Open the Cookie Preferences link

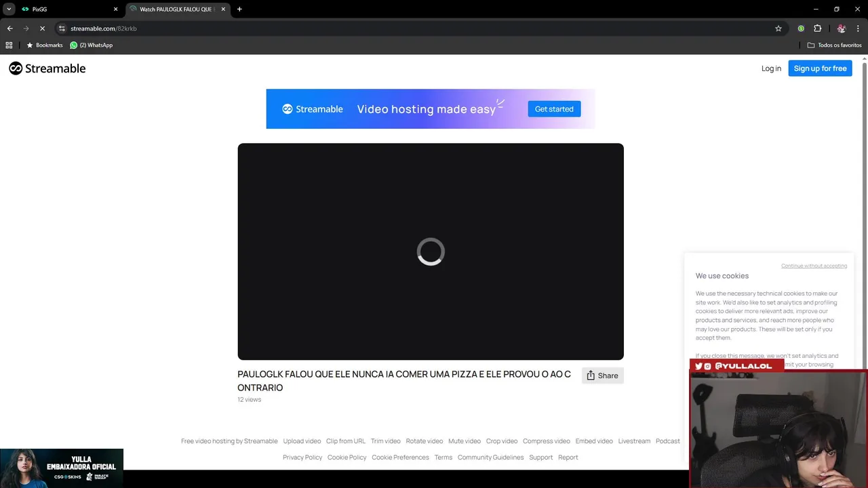(x=400, y=457)
